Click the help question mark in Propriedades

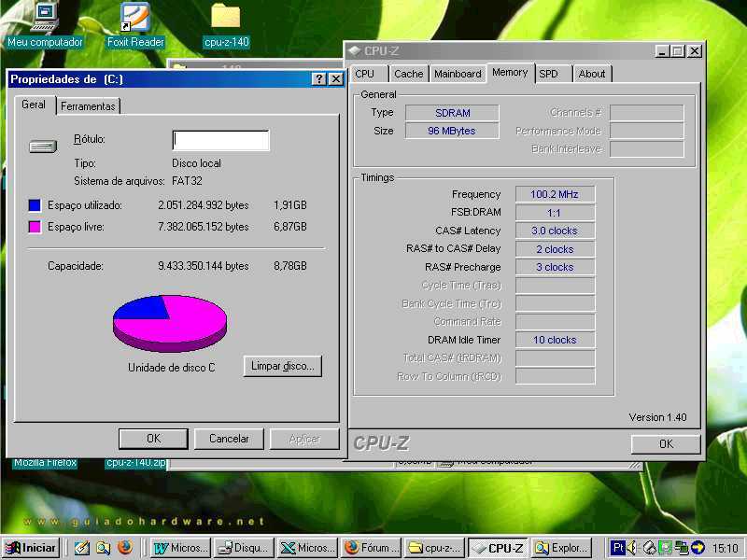click(x=319, y=79)
